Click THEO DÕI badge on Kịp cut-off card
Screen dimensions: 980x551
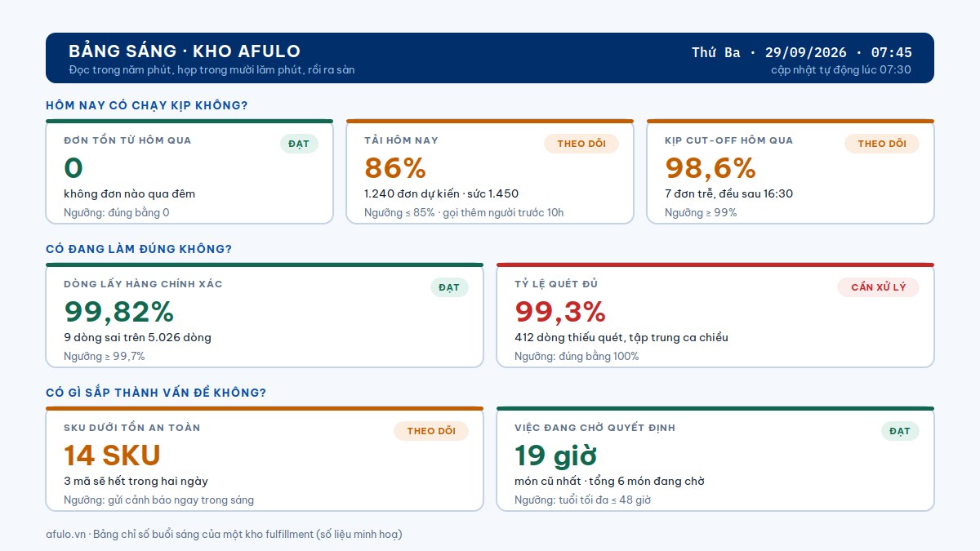(882, 144)
